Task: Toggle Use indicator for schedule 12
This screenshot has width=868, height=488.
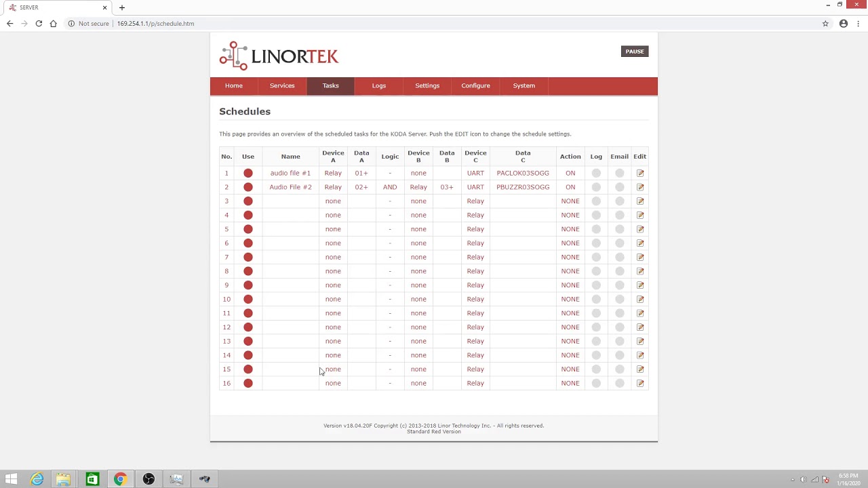Action: [248, 327]
